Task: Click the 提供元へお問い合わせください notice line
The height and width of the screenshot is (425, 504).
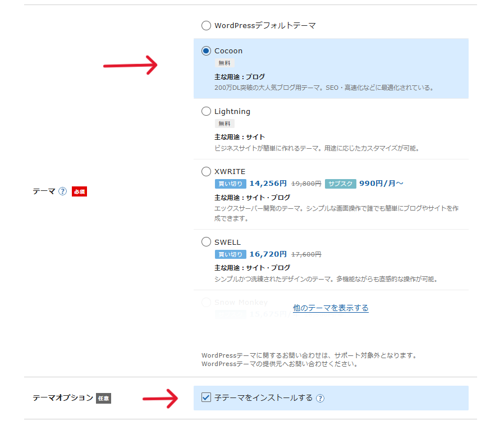Action: (x=280, y=364)
